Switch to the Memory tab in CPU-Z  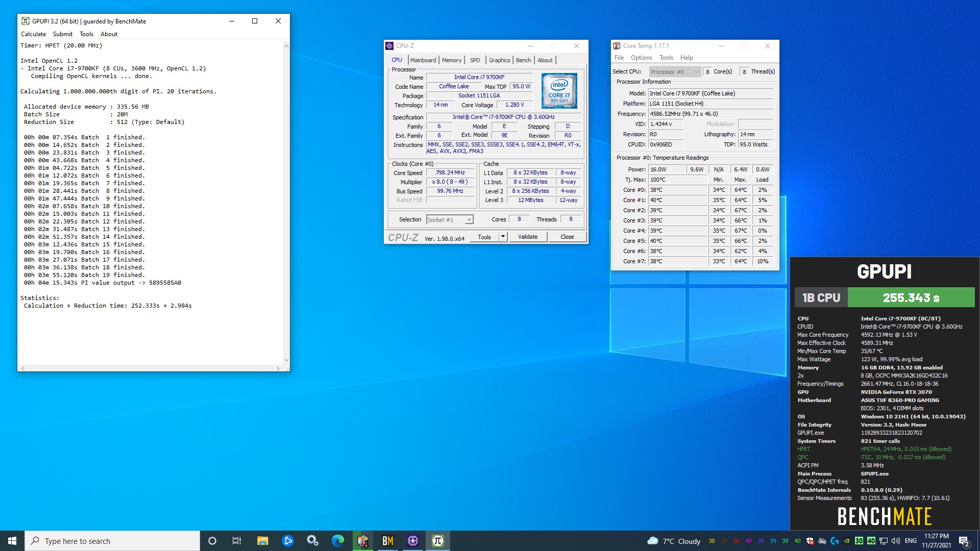pos(452,60)
